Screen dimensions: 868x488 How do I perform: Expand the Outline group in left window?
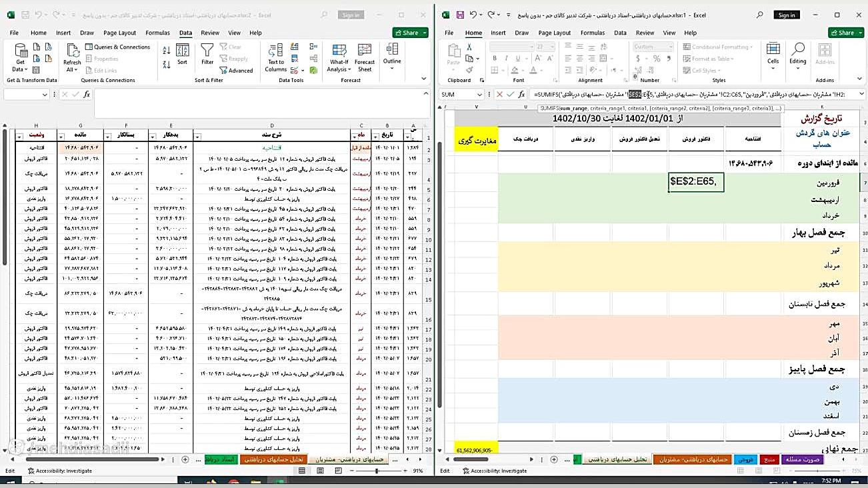(x=392, y=55)
